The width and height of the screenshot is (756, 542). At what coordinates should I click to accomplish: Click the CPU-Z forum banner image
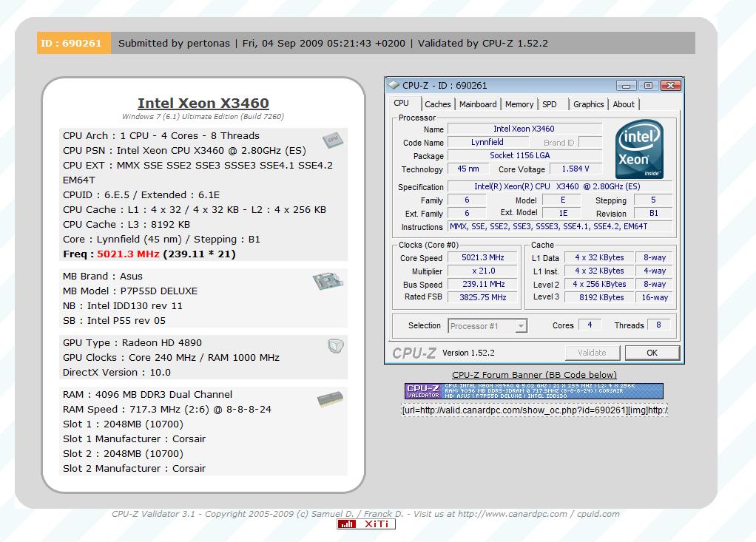pos(533,391)
